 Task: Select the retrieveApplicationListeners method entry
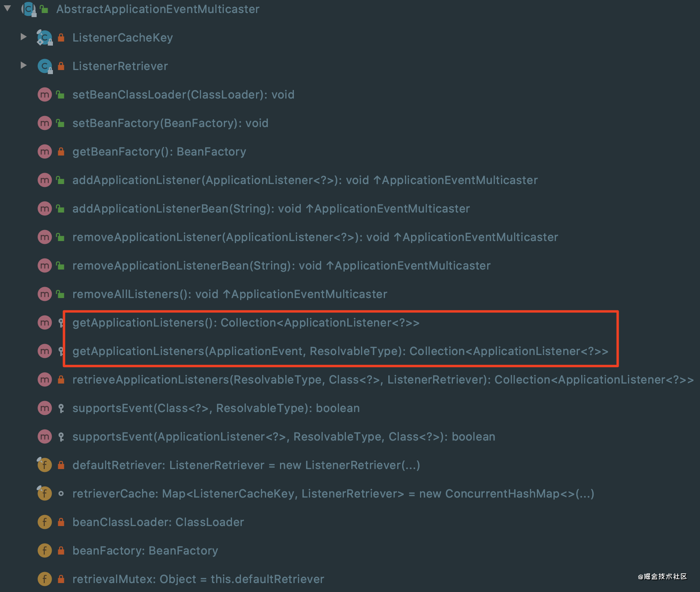(285, 379)
